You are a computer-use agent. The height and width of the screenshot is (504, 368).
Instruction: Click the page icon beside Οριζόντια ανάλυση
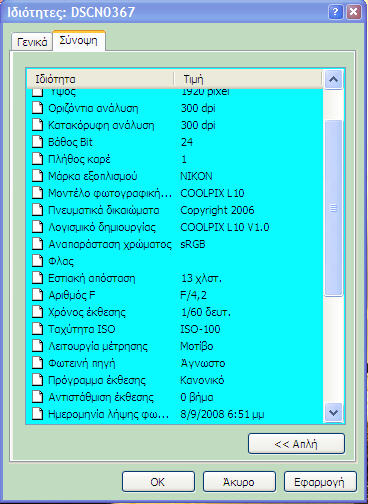[38, 108]
